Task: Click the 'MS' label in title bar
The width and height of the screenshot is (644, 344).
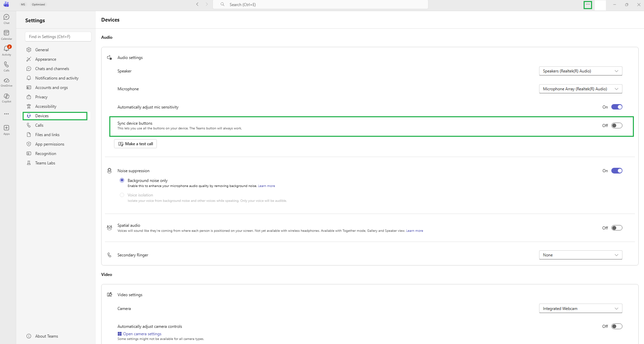Action: tap(23, 4)
